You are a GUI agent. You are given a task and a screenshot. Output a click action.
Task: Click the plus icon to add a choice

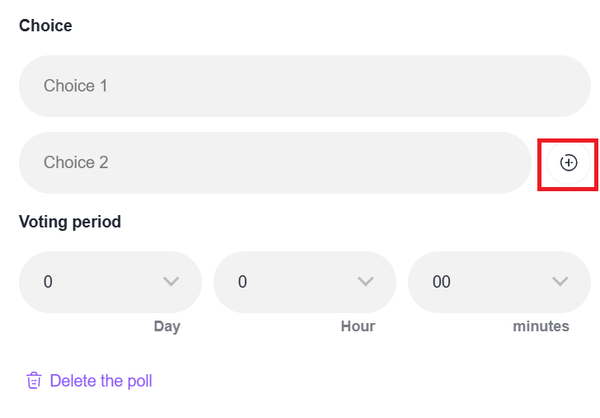click(568, 162)
